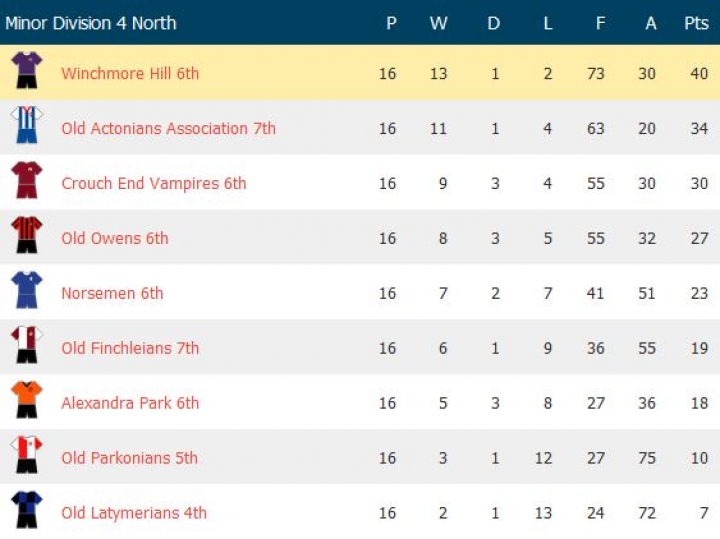Click Norsemen 6th blue kit icon

tap(26, 291)
